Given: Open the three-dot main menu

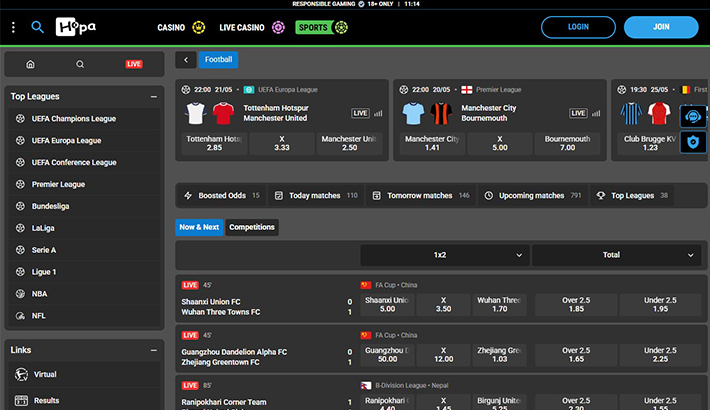Looking at the screenshot, I should tap(13, 28).
